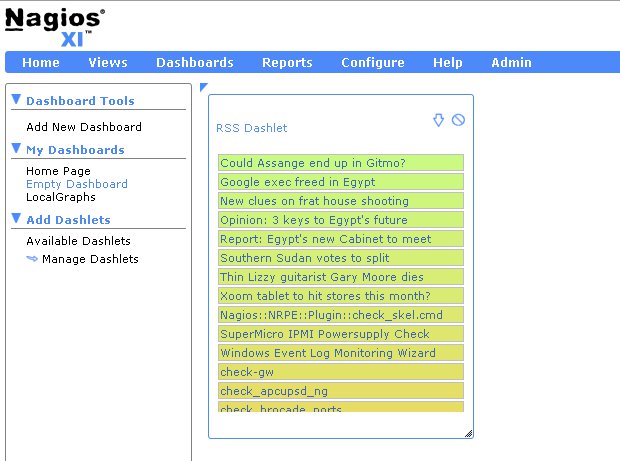Open the Empty Dashboard link
Screen dimensions: 620x461
pyautogui.click(x=77, y=184)
